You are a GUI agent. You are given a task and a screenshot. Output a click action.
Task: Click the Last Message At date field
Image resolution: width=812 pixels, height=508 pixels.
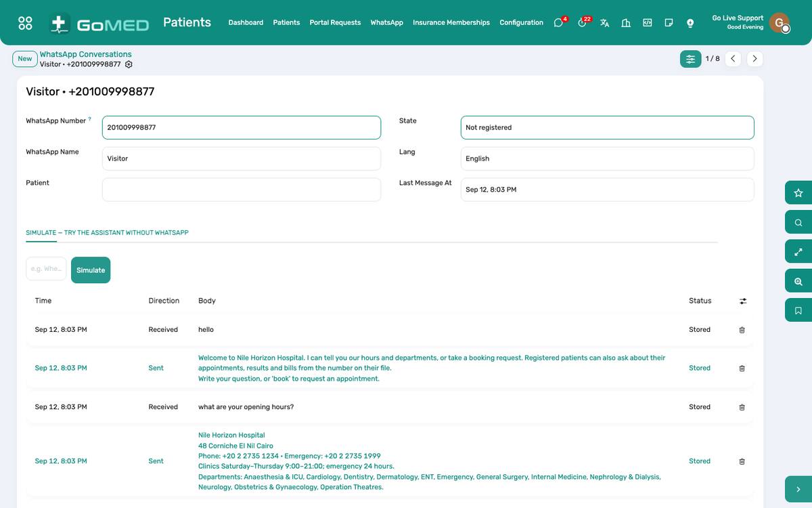607,190
